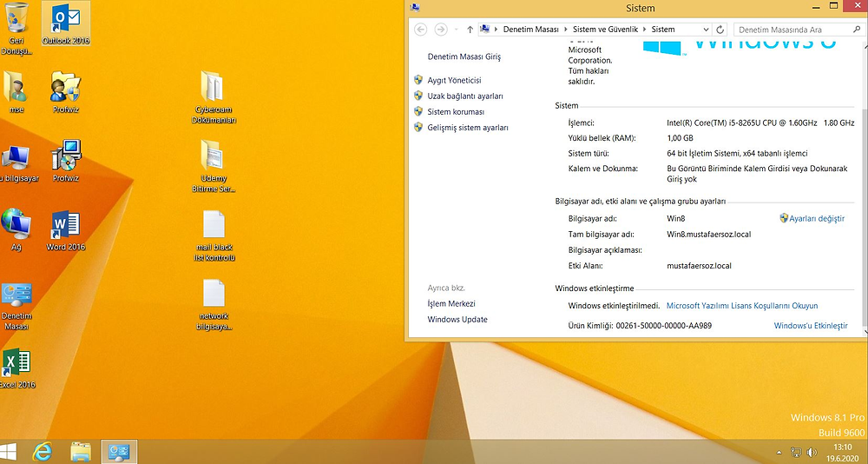
Task: Select the mse user folder icon
Action: (x=16, y=92)
